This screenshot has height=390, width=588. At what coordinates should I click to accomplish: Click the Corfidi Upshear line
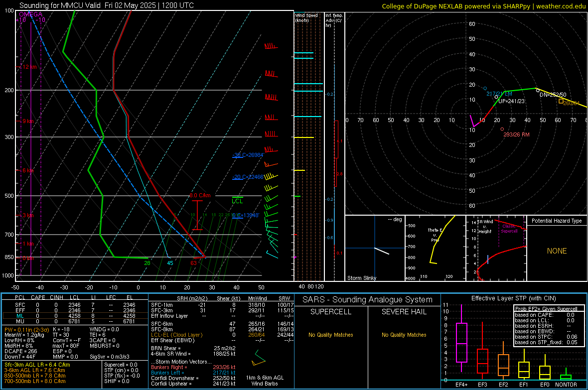193,384
